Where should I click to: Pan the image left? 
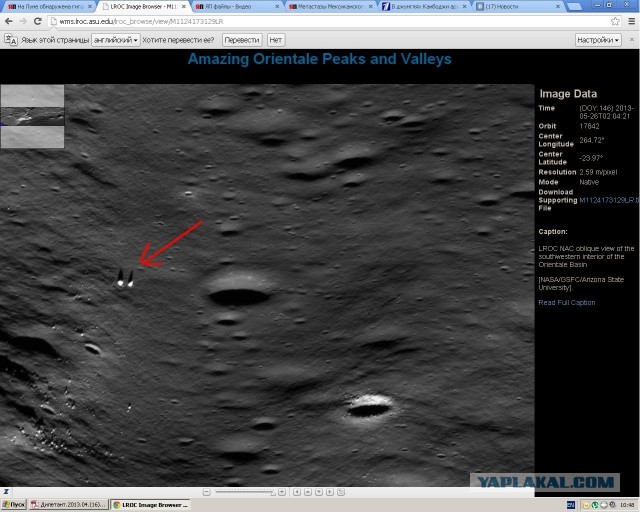pyautogui.click(x=297, y=492)
